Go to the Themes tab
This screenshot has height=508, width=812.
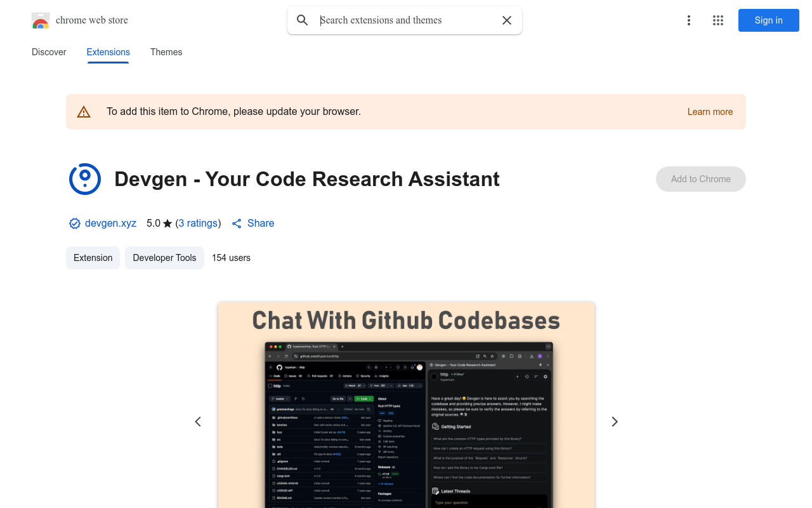(x=166, y=52)
